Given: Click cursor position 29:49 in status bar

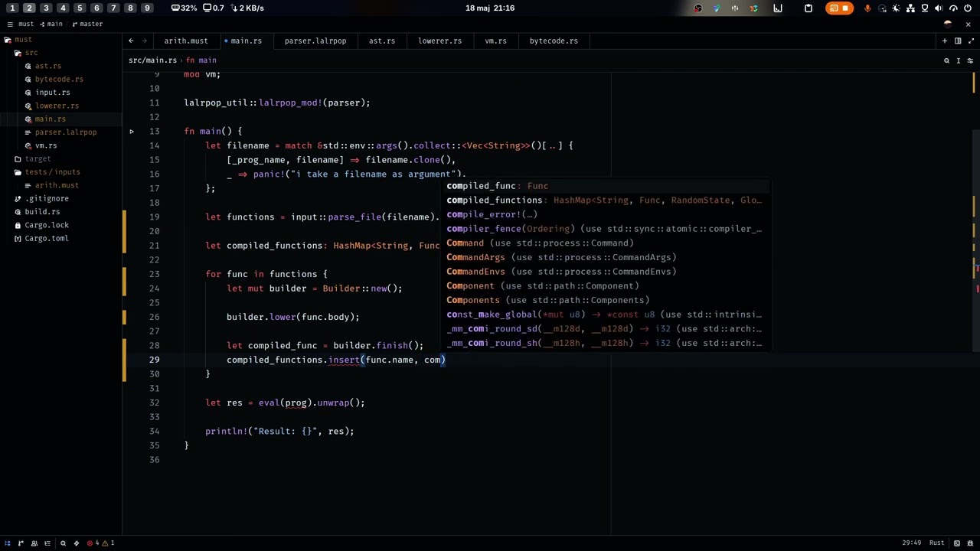Looking at the screenshot, I should tap(911, 543).
